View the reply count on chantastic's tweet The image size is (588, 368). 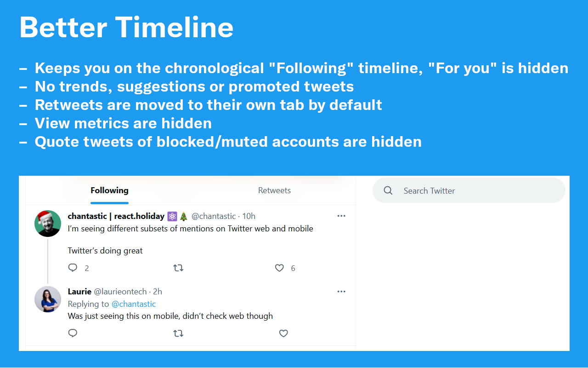point(86,268)
